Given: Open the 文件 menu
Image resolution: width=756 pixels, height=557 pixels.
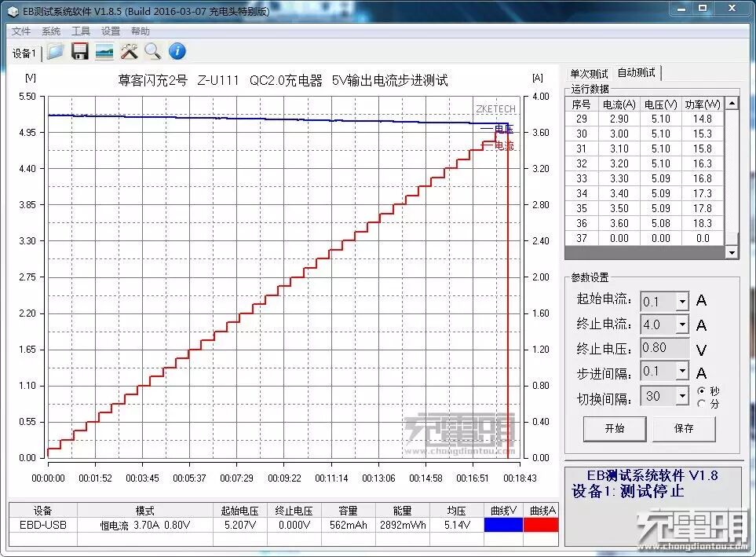Looking at the screenshot, I should 20,31.
